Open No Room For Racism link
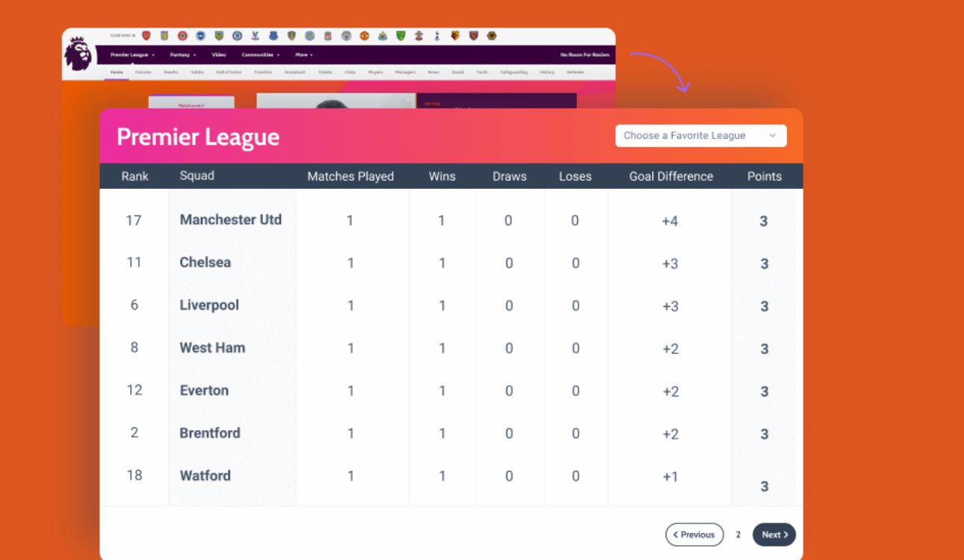Image resolution: width=964 pixels, height=560 pixels. (585, 55)
